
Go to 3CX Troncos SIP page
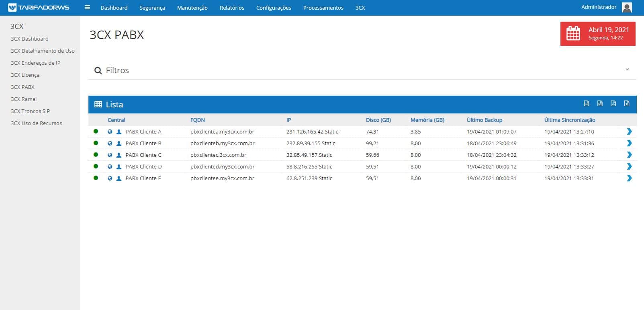[30, 111]
